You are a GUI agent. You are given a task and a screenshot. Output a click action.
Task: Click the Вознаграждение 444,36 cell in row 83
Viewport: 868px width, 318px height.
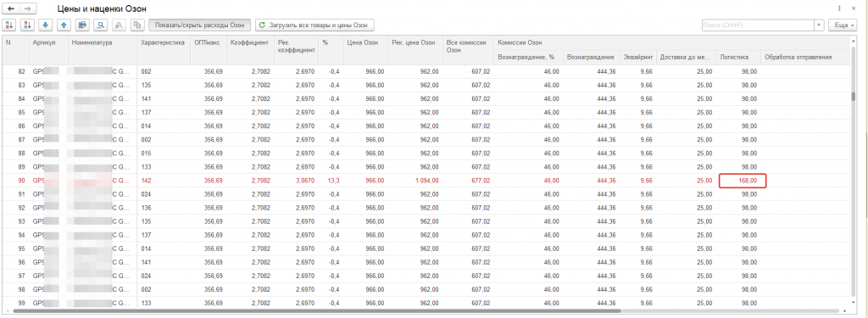(592, 85)
